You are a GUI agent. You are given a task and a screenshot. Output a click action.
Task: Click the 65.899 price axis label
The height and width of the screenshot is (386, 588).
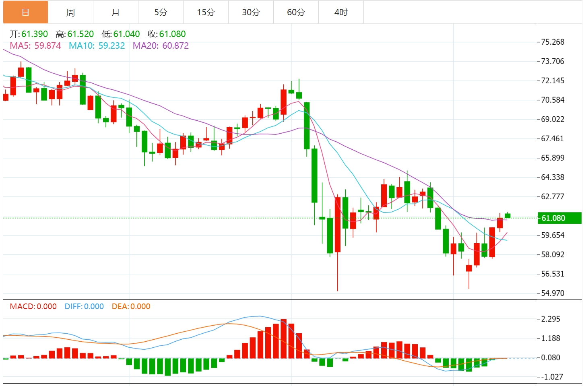tap(553, 158)
